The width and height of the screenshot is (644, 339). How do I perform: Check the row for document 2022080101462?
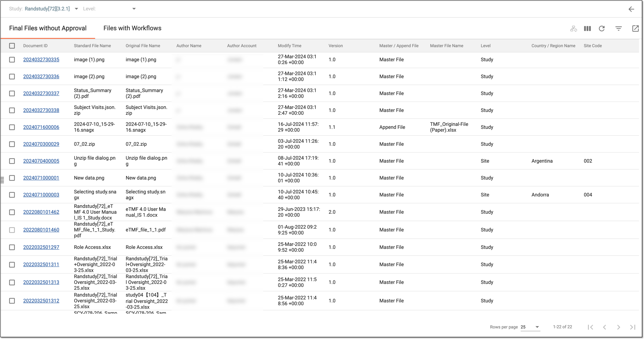(12, 212)
